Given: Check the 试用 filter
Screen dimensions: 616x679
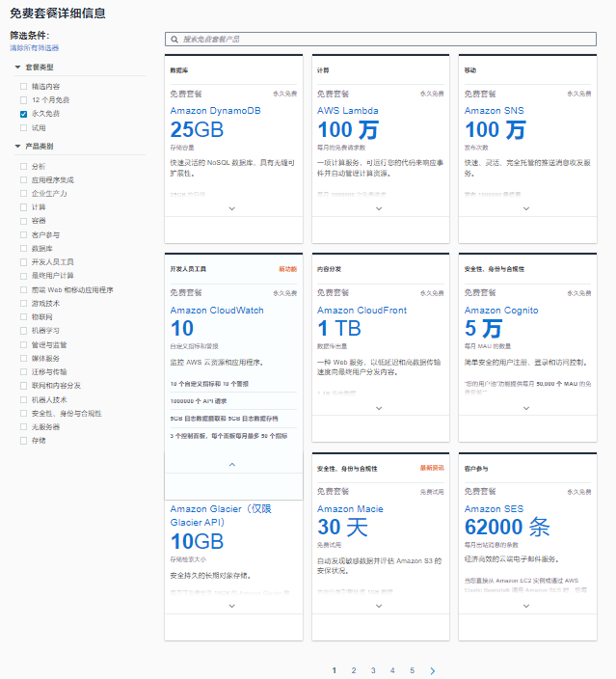Looking at the screenshot, I should 24,127.
